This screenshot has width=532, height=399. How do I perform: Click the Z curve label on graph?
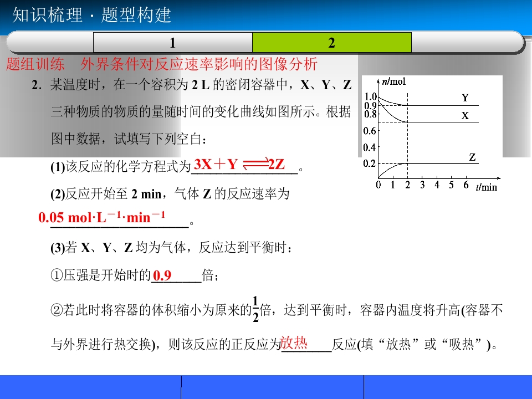[x=472, y=157]
